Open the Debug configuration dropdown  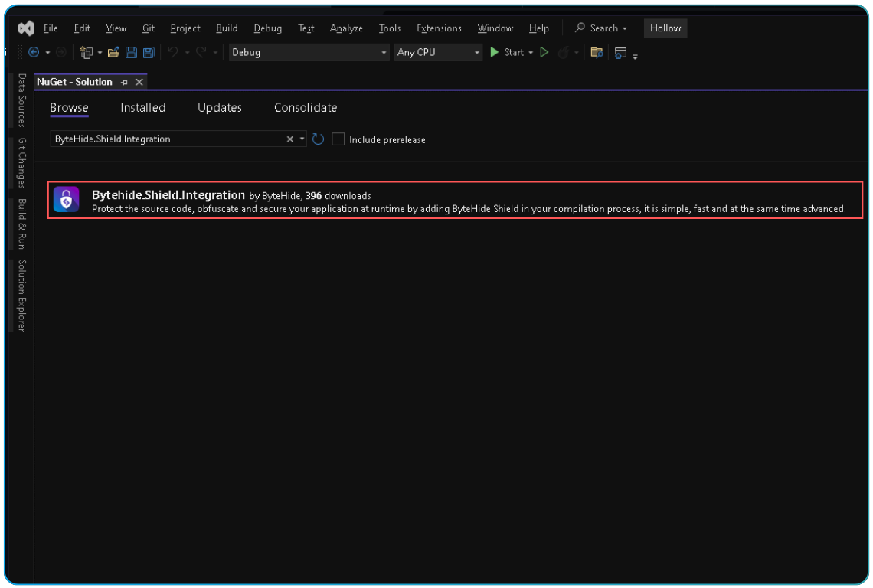pyautogui.click(x=383, y=52)
